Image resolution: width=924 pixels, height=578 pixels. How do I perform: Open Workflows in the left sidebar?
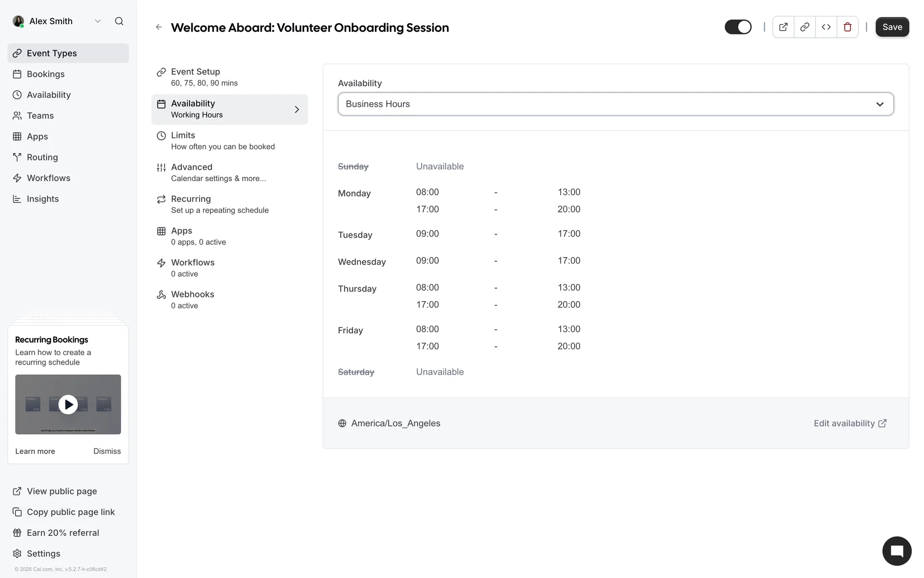pos(49,178)
